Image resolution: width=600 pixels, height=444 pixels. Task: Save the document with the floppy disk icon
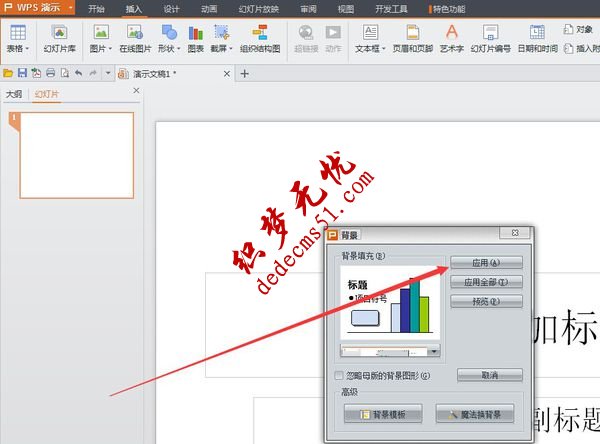[22, 73]
